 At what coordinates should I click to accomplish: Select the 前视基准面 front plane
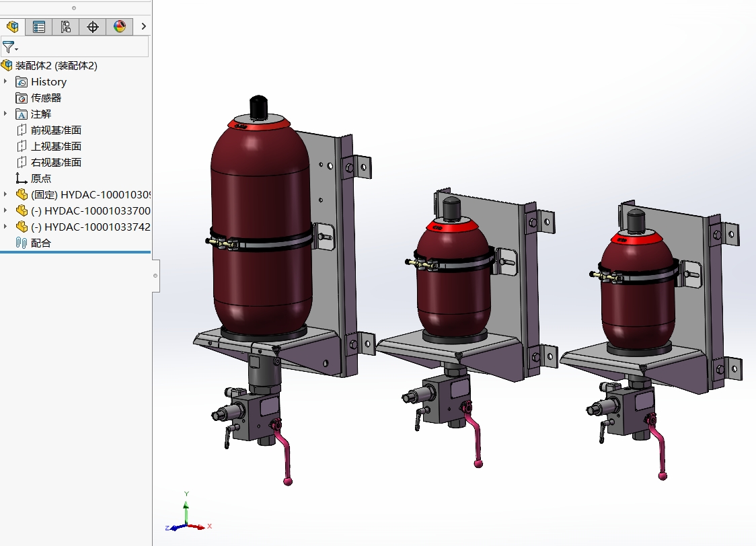coord(56,130)
